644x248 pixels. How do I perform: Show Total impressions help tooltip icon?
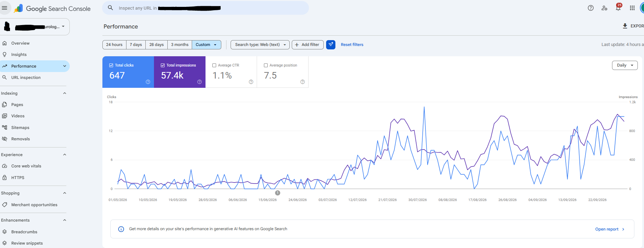pos(200,82)
